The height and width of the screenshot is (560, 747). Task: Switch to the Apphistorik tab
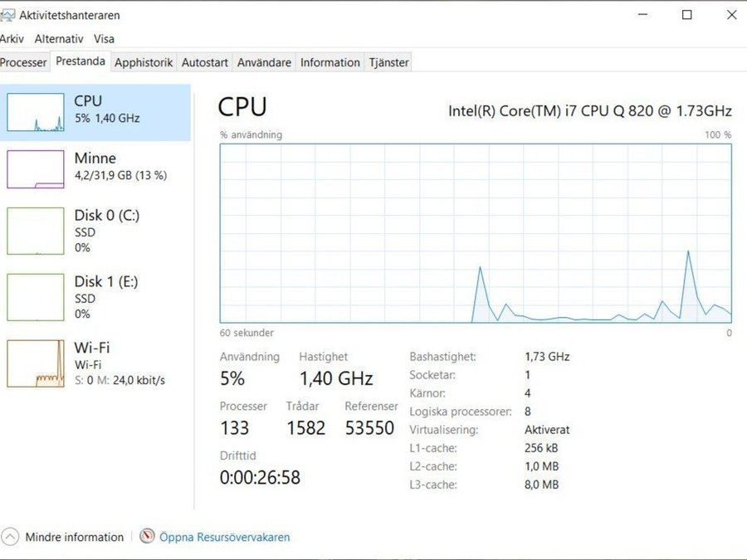[144, 62]
